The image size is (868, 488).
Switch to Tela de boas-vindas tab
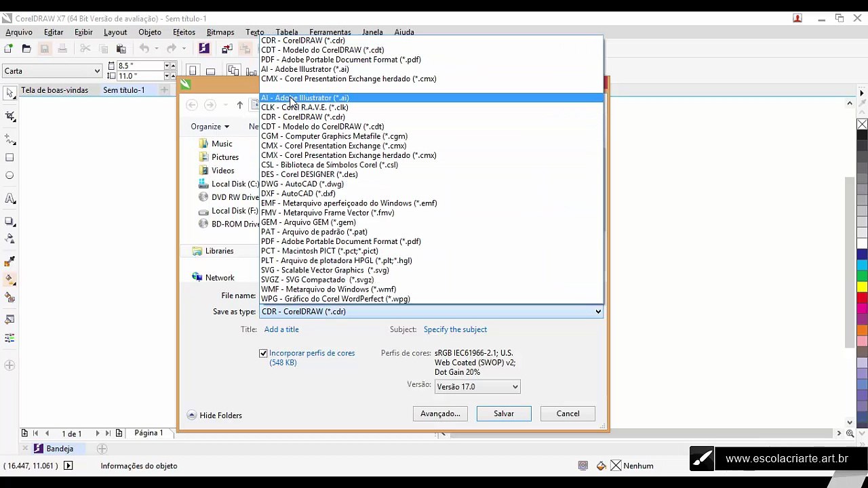pyautogui.click(x=54, y=90)
